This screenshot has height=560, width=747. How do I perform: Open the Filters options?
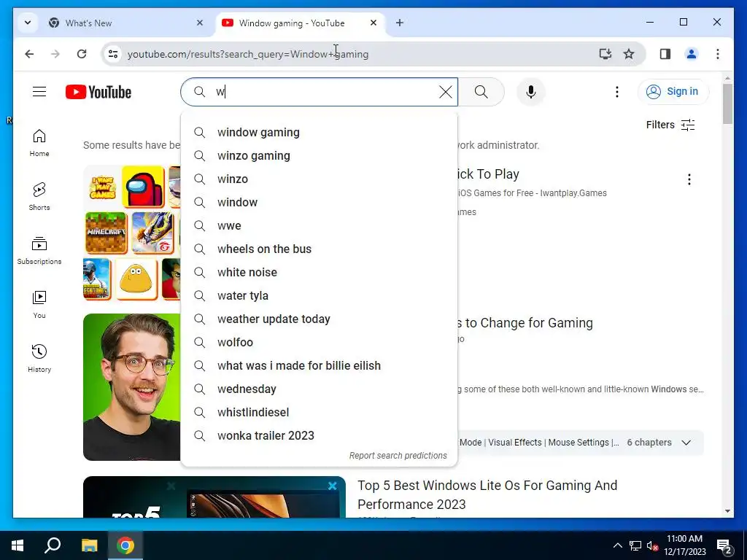point(670,125)
